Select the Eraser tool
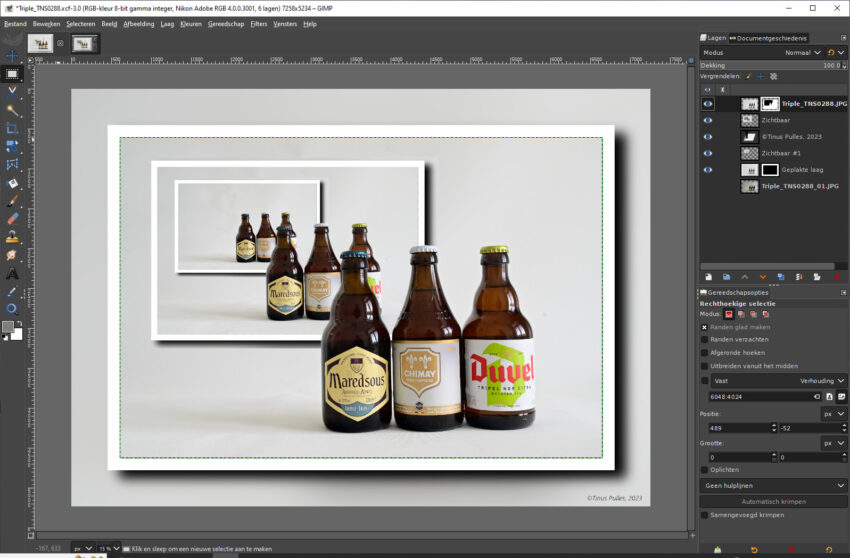This screenshot has width=850, height=558. 12,219
